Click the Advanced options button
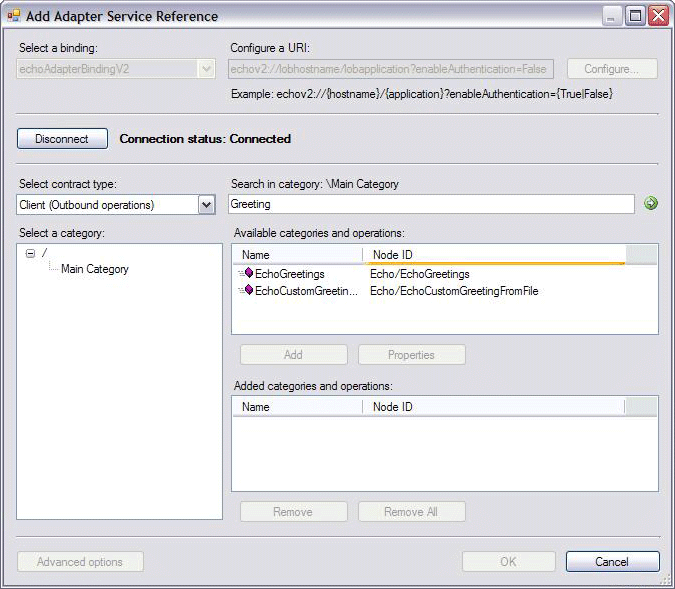This screenshot has width=675, height=589. 80,562
